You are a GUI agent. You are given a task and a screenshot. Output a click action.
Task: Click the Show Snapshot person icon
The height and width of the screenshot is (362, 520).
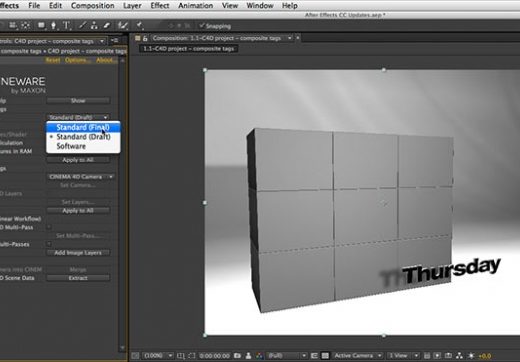pos(248,356)
